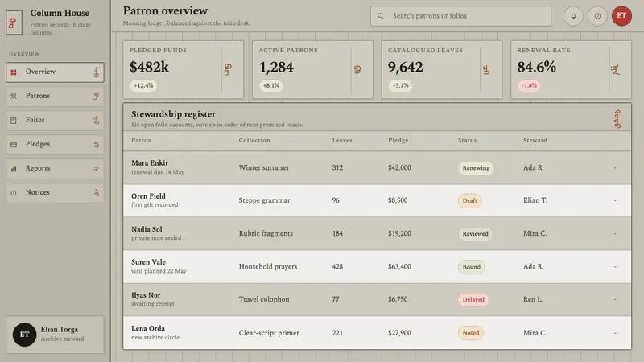Click the Bound status pill
Screen dimensions: 644x362
tap(472, 267)
